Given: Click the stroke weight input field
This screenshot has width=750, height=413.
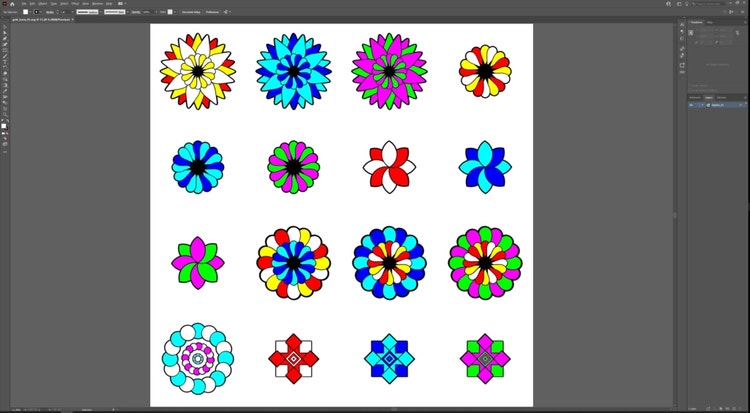Looking at the screenshot, I should [x=65, y=11].
